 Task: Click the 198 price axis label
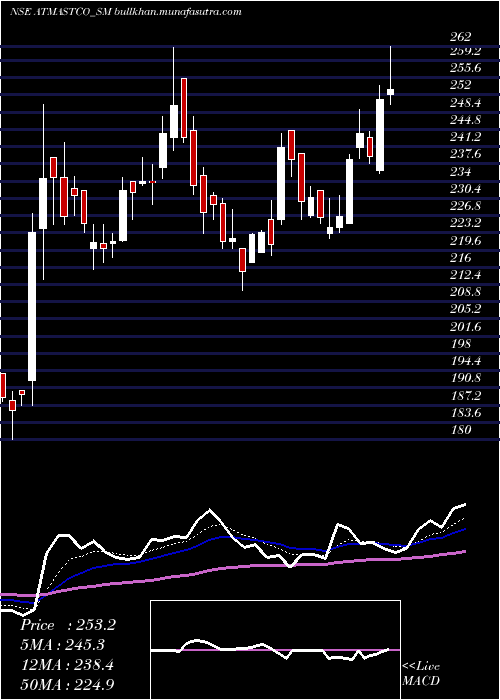tap(461, 344)
